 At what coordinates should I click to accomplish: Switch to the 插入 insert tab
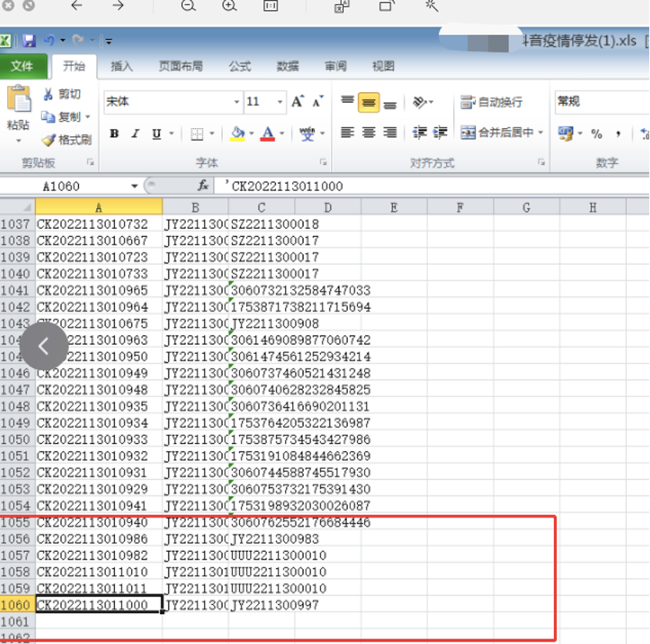coord(121,66)
